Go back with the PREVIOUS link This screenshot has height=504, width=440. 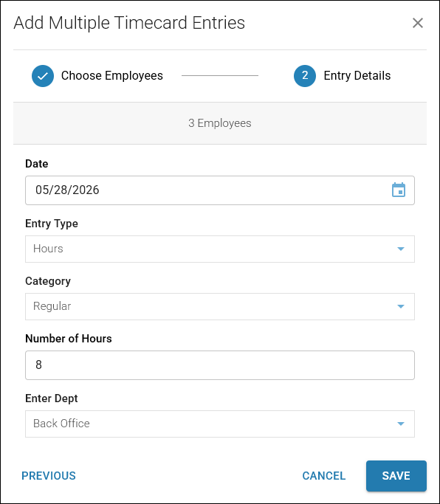tap(49, 476)
